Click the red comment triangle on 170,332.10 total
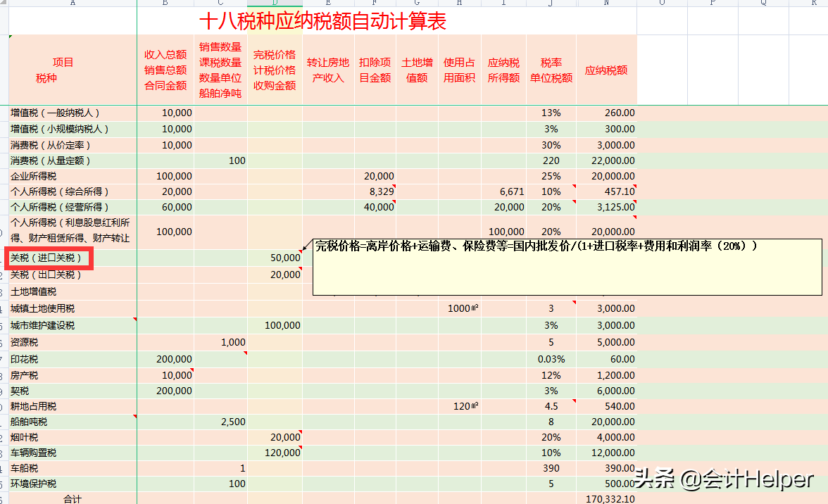Viewport: 828px width, 504px height. tap(634, 494)
